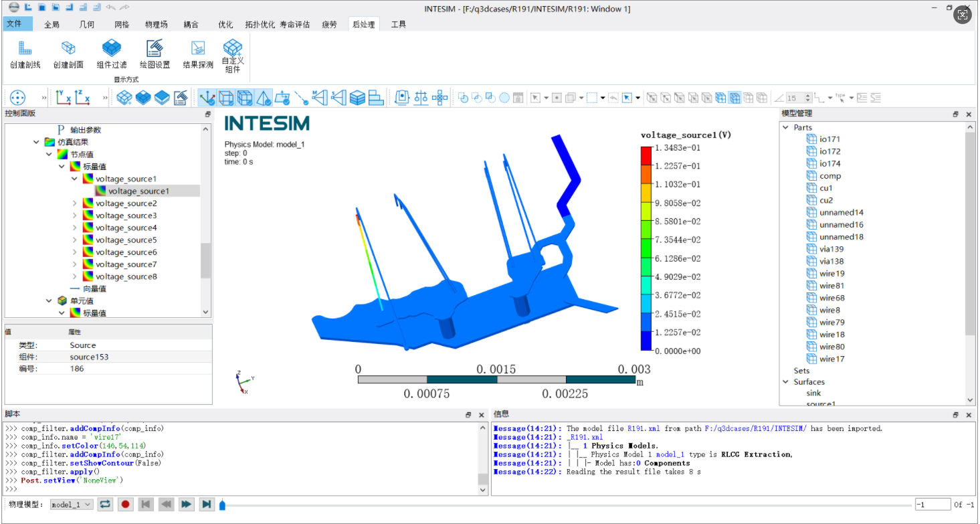Collapse the 仿真结果 tree node
Image resolution: width=980 pixels, height=524 pixels.
(36, 142)
